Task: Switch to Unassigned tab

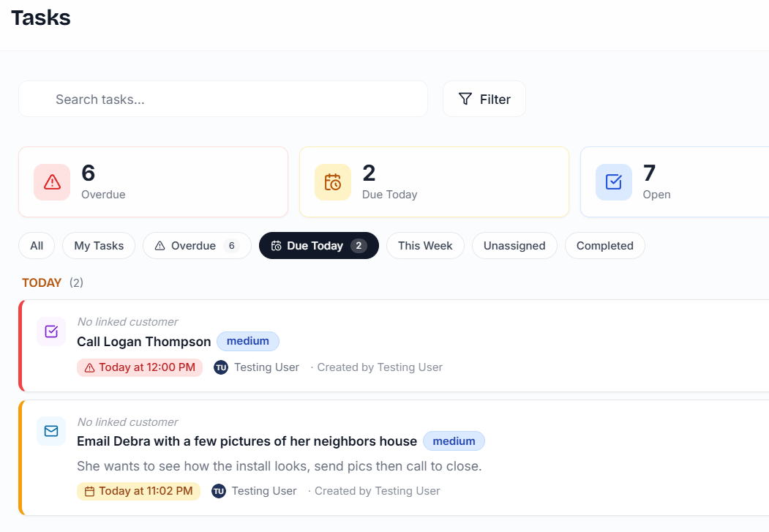Action: [x=514, y=246]
